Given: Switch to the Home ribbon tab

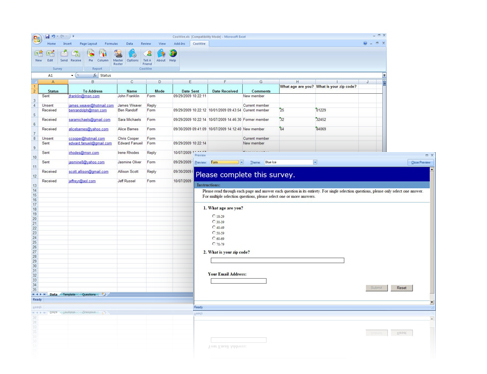Looking at the screenshot, I should click(51, 44).
